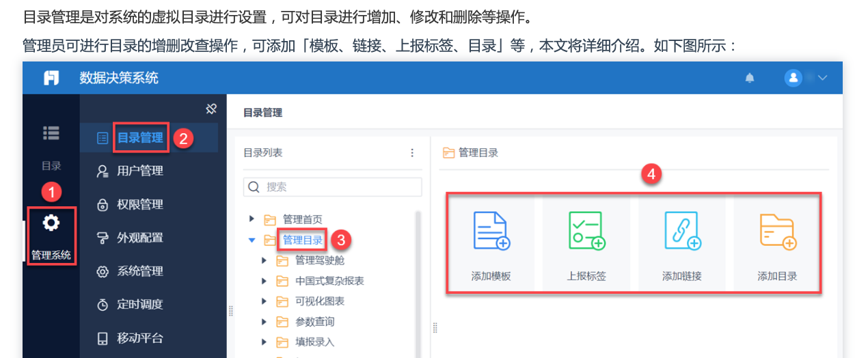Viewport: 868px width, 358px height.
Task: Open the 目录 list icon in sidebar
Action: pos(51,133)
